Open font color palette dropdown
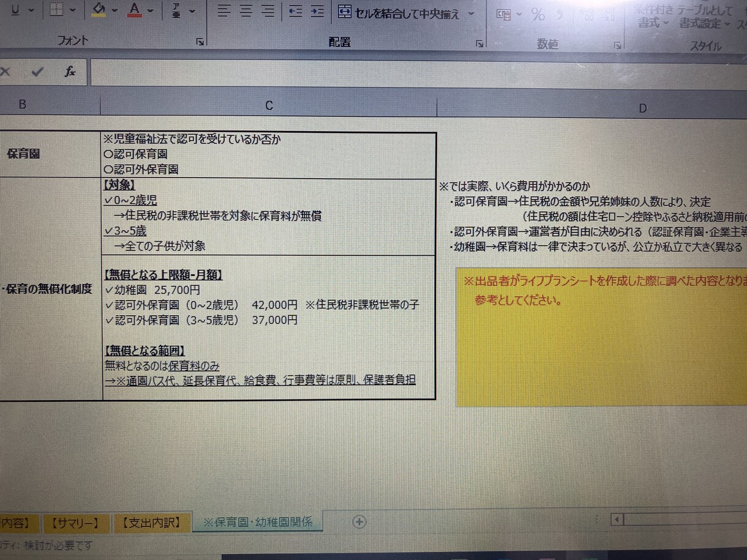747x560 pixels. (151, 10)
